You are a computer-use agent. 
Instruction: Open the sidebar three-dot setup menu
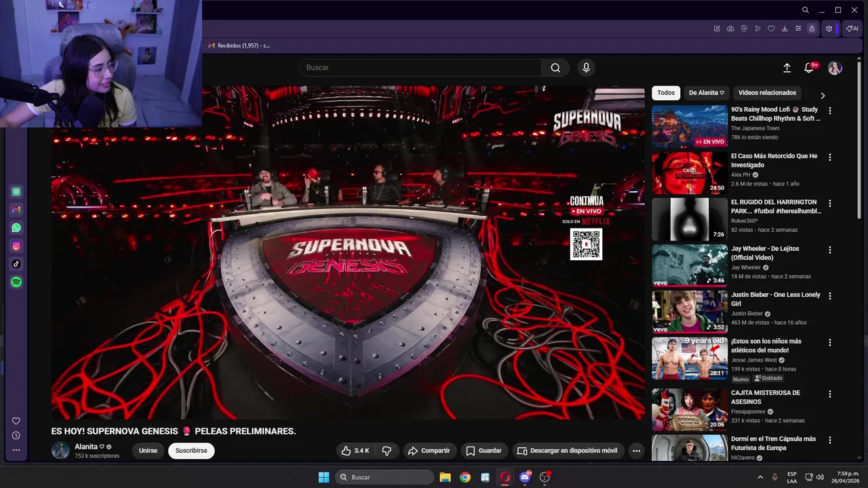click(16, 450)
